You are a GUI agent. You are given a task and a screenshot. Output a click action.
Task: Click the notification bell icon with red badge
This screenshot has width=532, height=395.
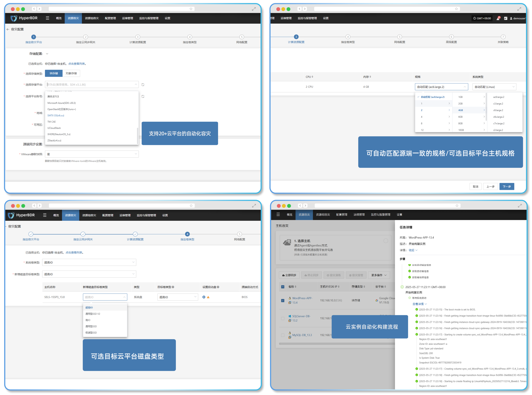coord(498,18)
